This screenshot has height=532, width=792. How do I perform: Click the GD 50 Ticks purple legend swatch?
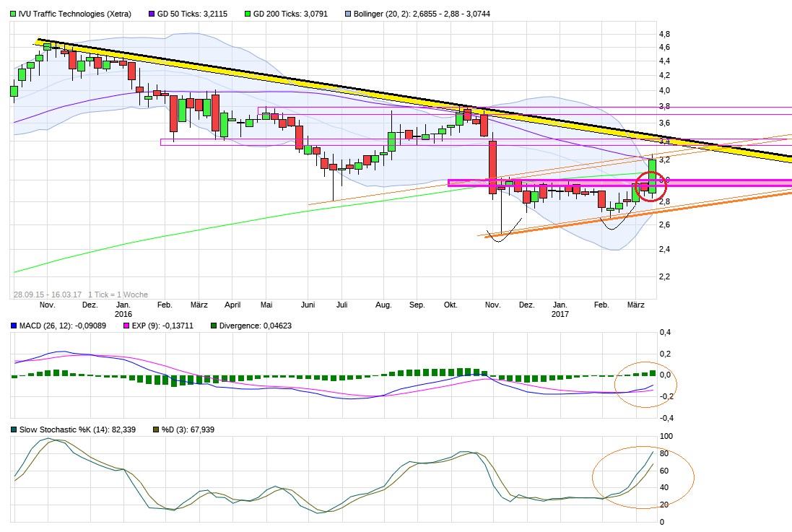coord(152,14)
